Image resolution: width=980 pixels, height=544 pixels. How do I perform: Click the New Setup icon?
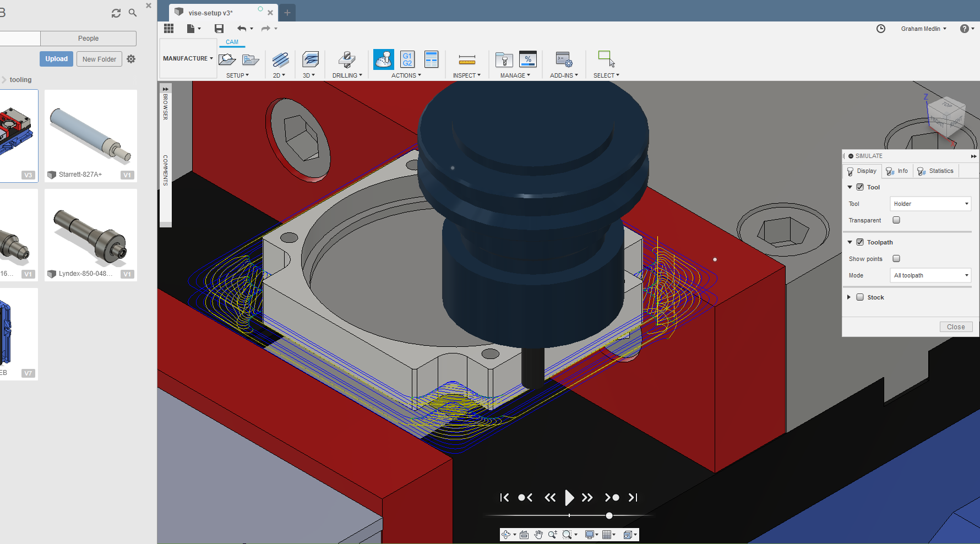[227, 59]
